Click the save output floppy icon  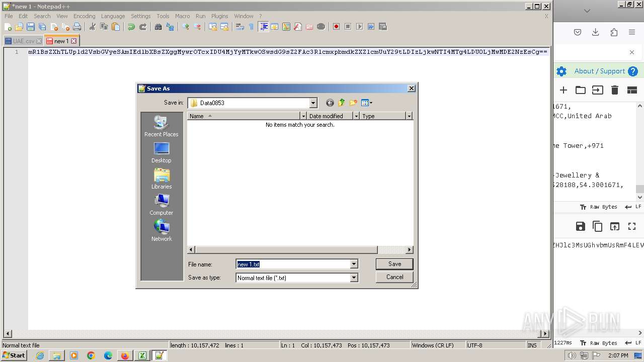pyautogui.click(x=581, y=226)
